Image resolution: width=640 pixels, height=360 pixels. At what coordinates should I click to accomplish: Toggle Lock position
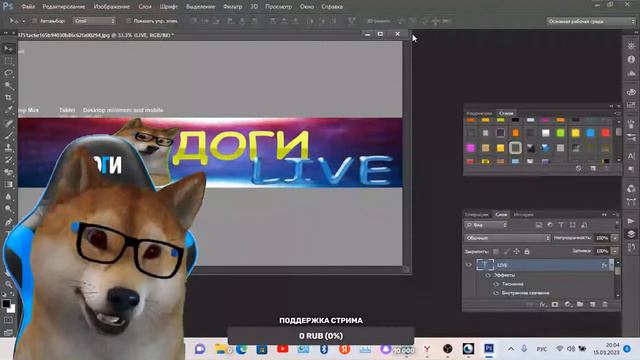[x=517, y=251]
